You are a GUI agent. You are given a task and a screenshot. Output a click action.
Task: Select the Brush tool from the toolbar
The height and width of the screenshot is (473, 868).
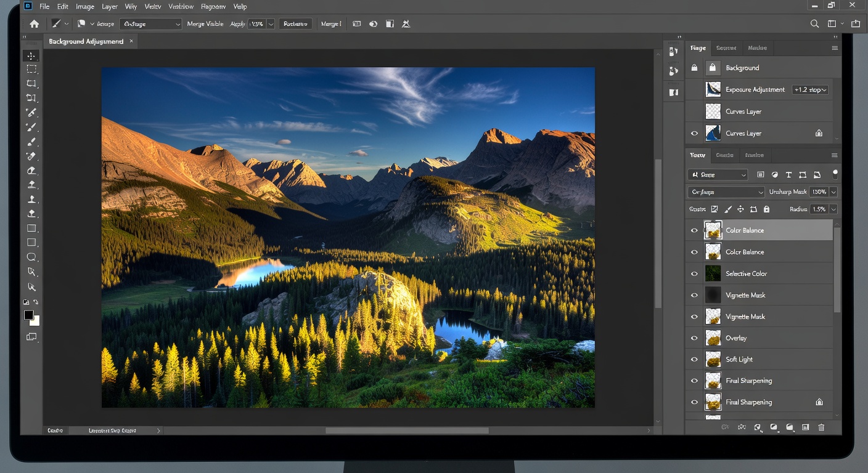click(32, 127)
